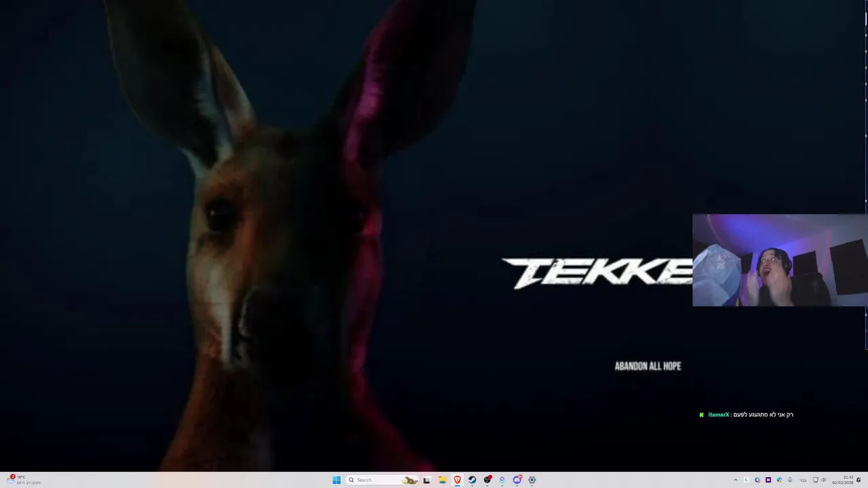868x488 pixels.
Task: Open the Windows Start menu
Action: (x=336, y=480)
